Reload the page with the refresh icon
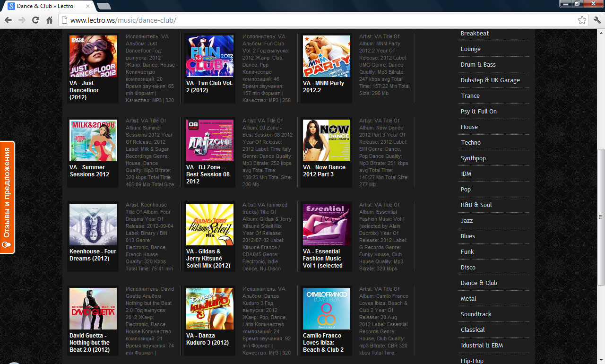The image size is (605, 364). [x=35, y=20]
